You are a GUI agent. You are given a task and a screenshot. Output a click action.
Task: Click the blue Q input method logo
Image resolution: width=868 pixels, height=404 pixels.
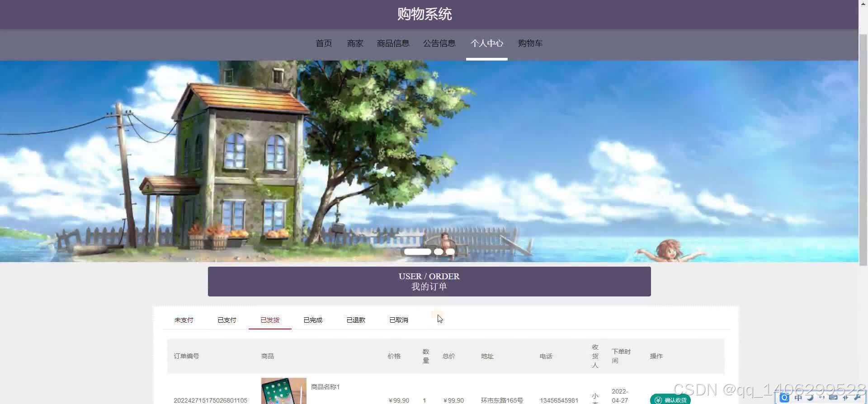(784, 398)
